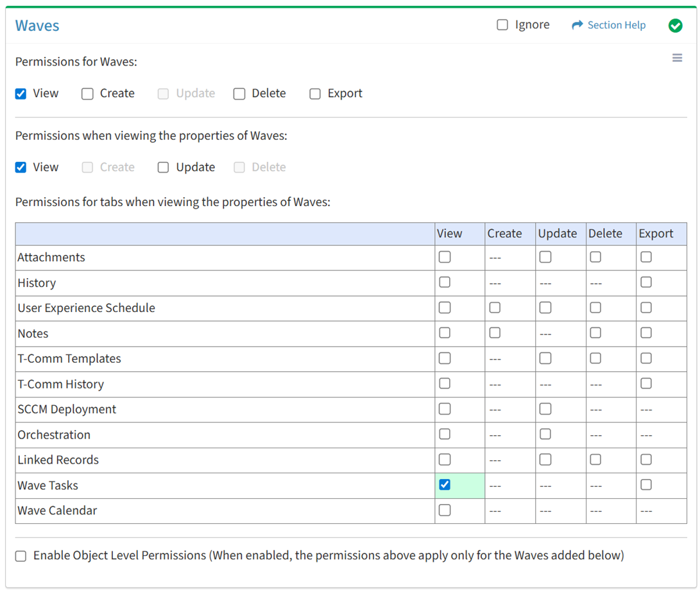
Task: Enable Delete for Notes tab
Action: 595,333
